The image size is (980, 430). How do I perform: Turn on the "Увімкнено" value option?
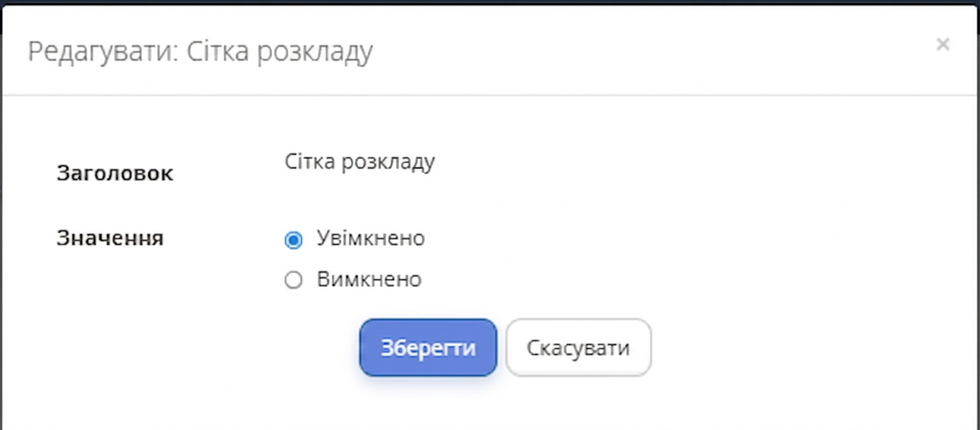click(293, 240)
